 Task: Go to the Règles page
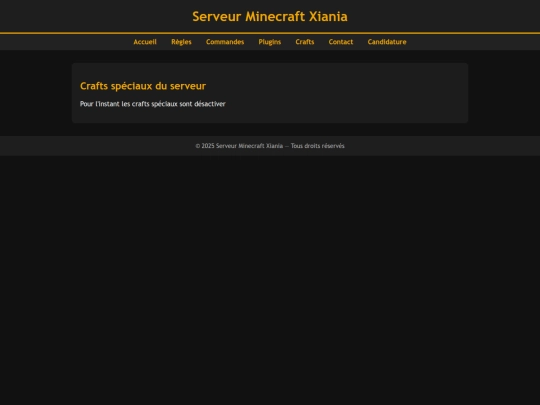[181, 42]
